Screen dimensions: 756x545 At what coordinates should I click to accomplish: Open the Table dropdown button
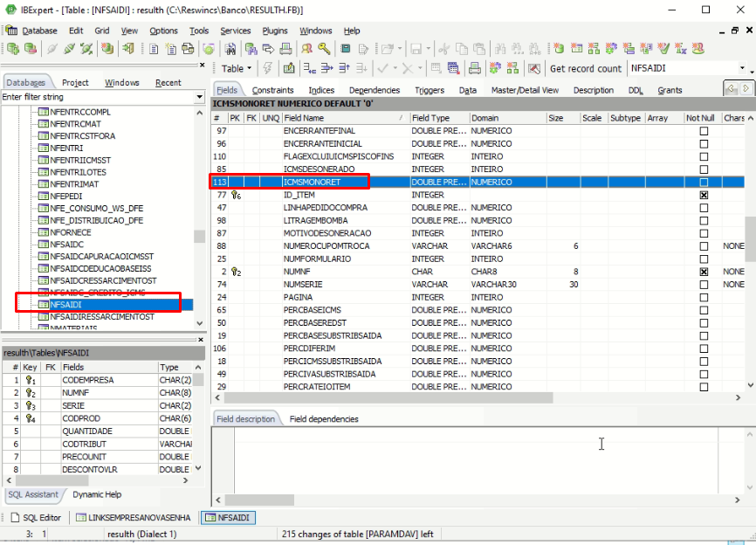click(237, 68)
